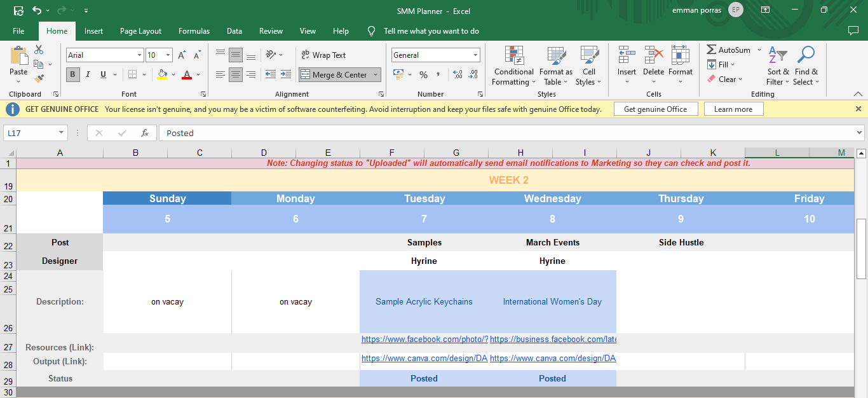868x398 pixels.
Task: Click the Format Painter brush icon
Action: tap(39, 79)
